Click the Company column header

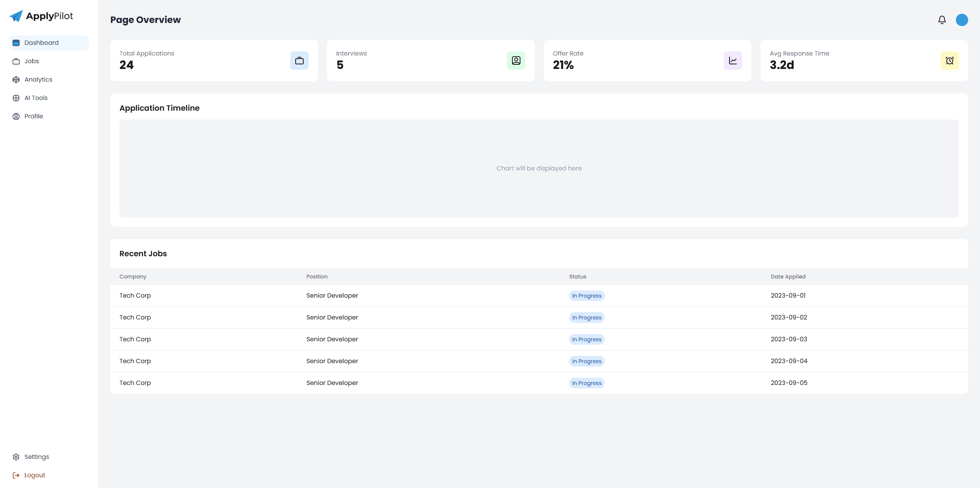point(133,277)
